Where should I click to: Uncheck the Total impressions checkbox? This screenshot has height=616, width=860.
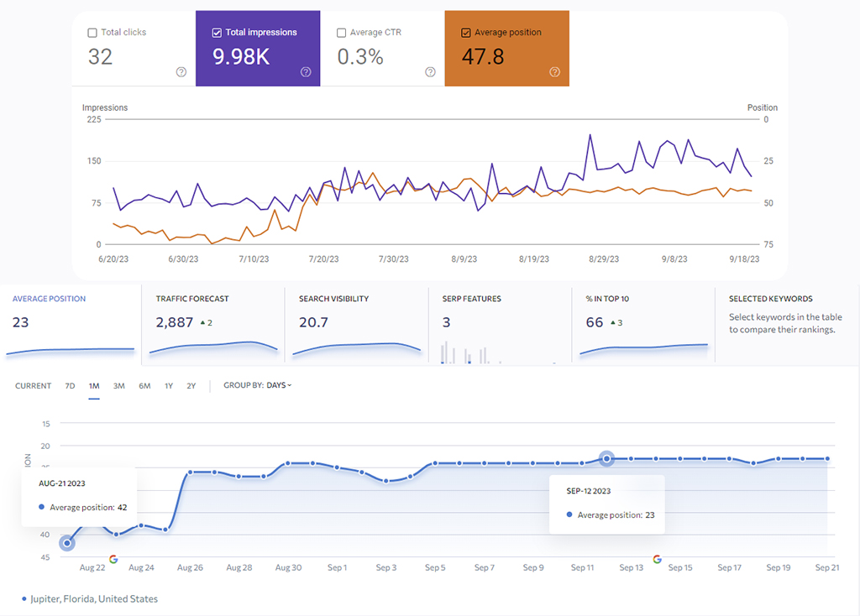pos(216,32)
